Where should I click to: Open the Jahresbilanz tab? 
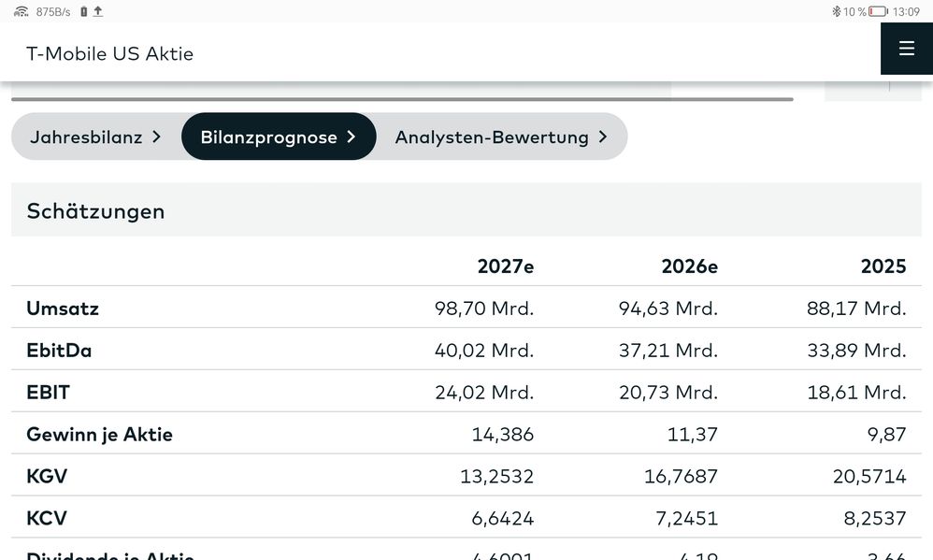coord(96,136)
